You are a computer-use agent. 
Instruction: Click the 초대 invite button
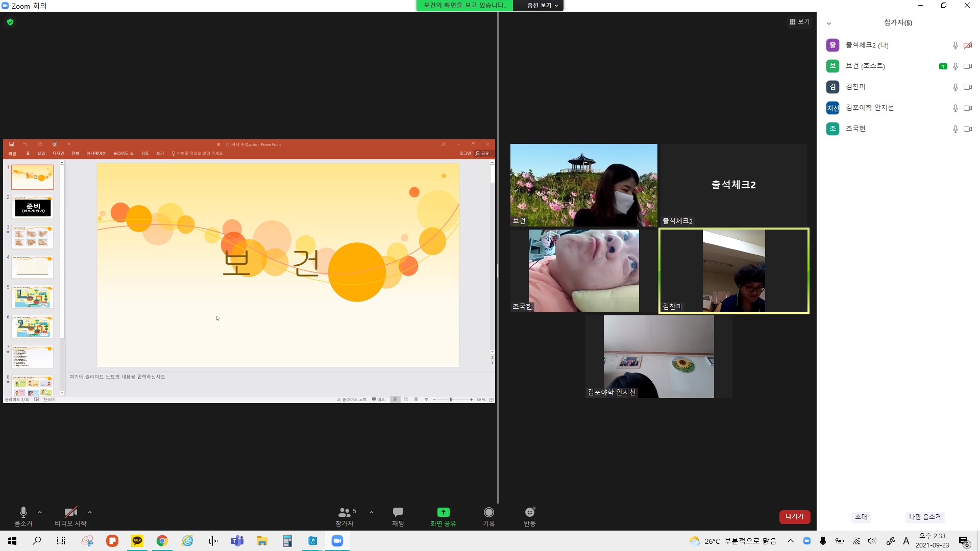pos(861,517)
